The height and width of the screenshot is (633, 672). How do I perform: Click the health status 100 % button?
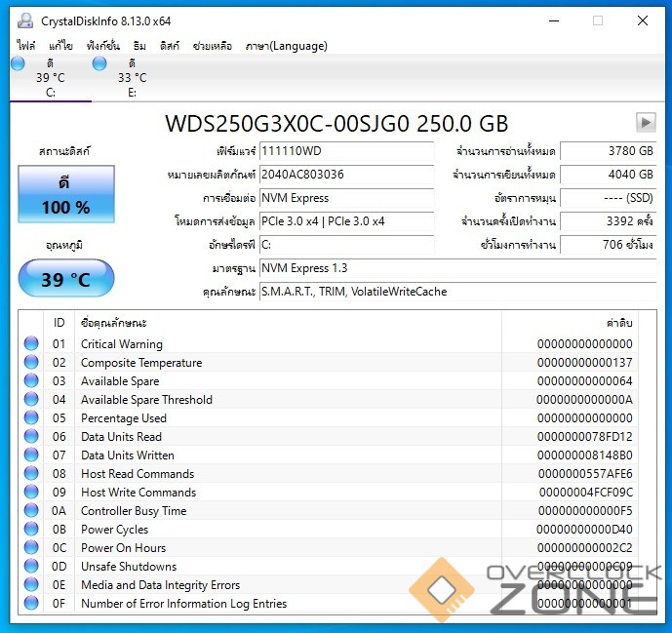click(66, 194)
